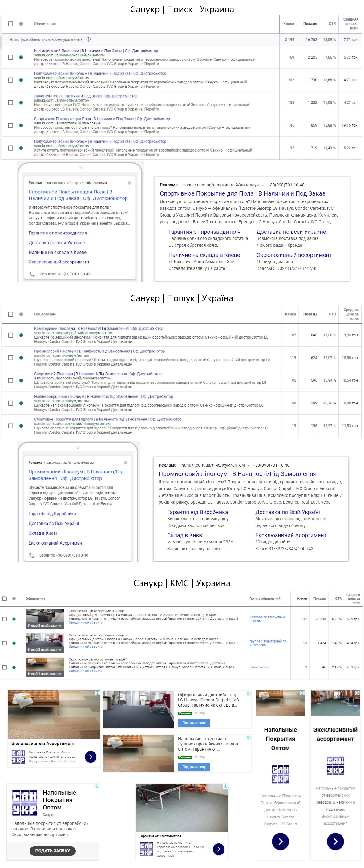The height and width of the screenshot is (868, 364).
Task: Click ПОДАТЬ ЗАЯВКУ button on square banner
Action: [53, 851]
